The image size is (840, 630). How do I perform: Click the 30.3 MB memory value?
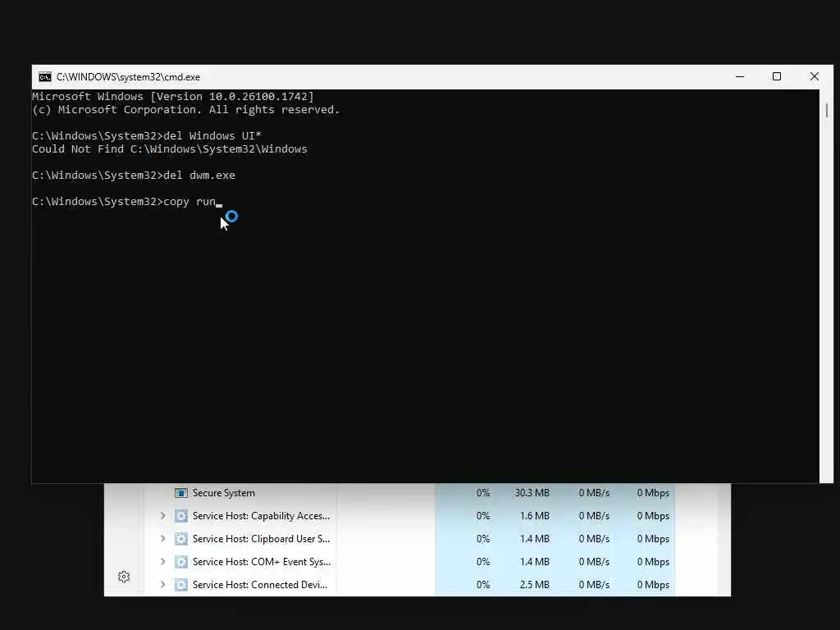point(532,493)
